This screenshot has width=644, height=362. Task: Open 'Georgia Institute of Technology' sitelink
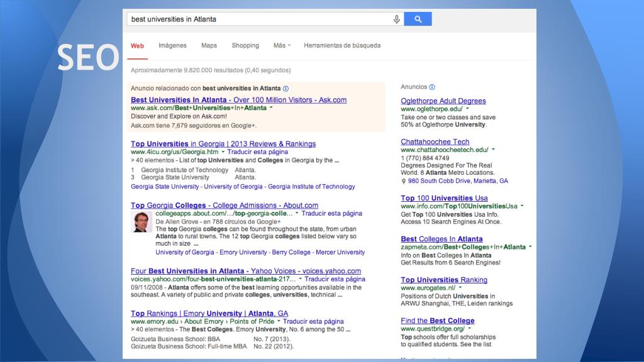(x=311, y=186)
